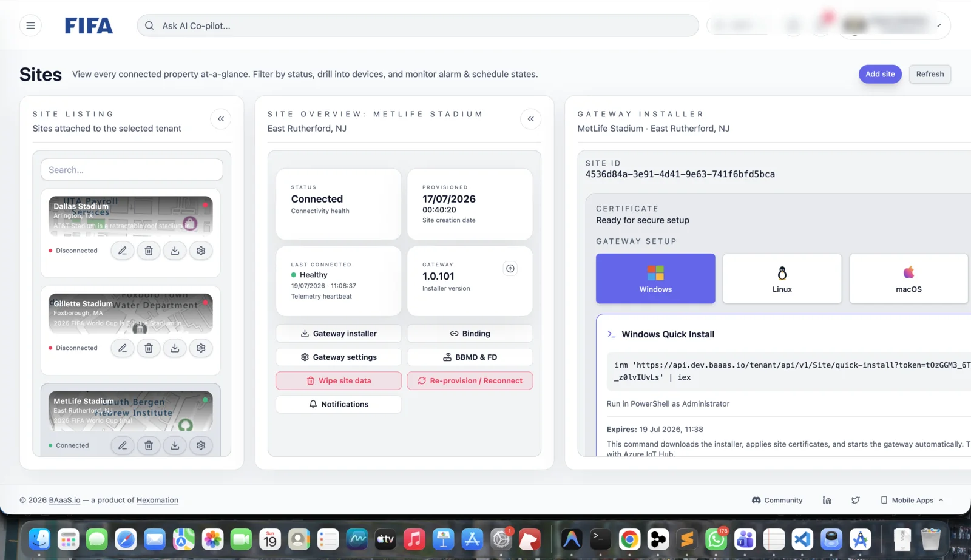Open the Binding option
Image resolution: width=971 pixels, height=560 pixels.
coord(470,334)
